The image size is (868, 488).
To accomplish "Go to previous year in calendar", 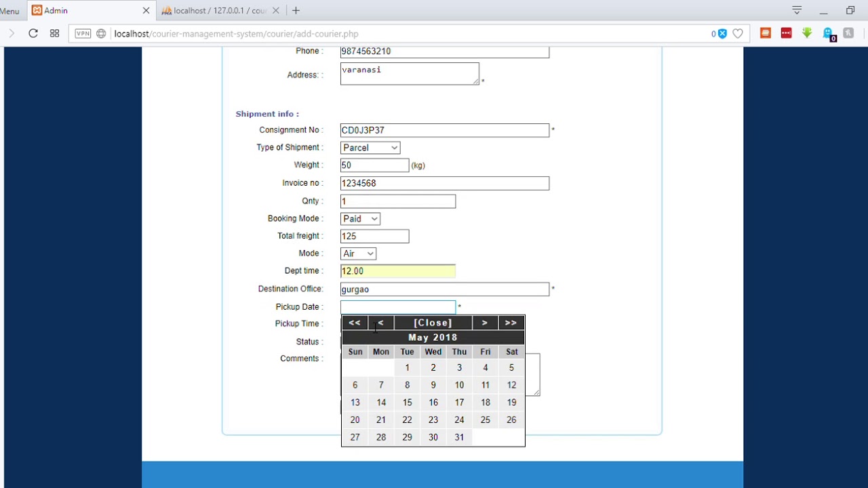I will click(x=355, y=323).
